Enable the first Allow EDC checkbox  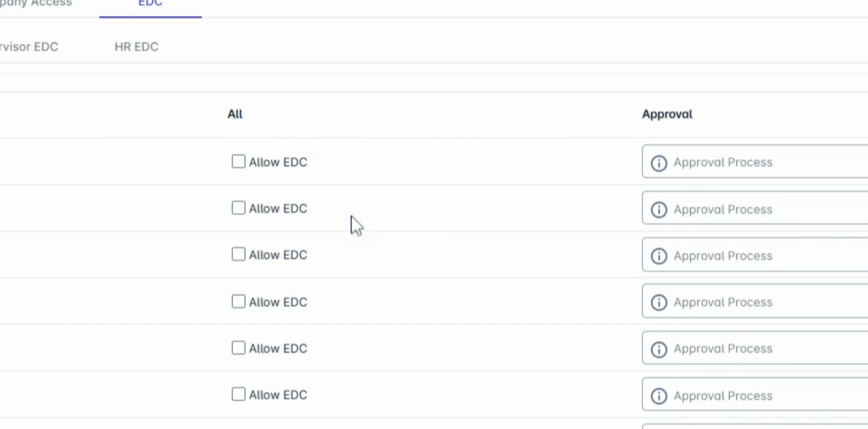point(238,161)
